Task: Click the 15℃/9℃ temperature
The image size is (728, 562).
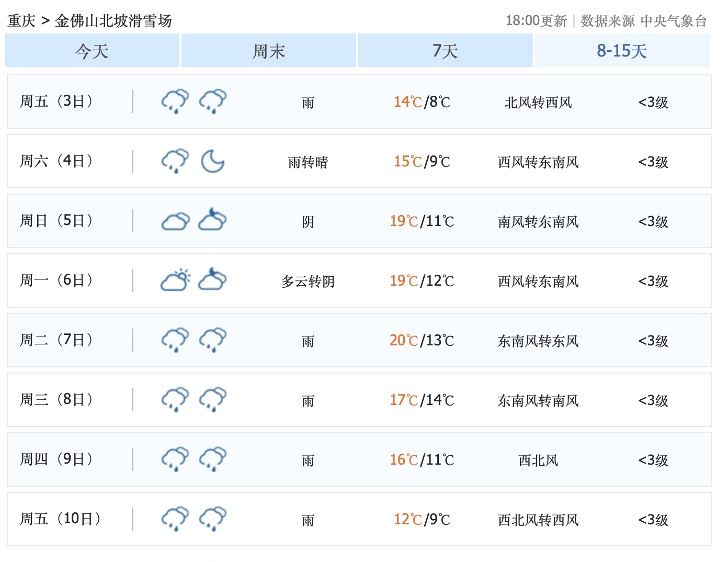Action: [x=422, y=161]
